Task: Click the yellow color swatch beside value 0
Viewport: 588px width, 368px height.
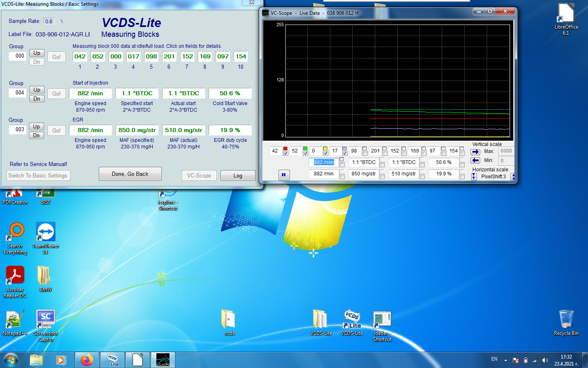Action: 325,149
